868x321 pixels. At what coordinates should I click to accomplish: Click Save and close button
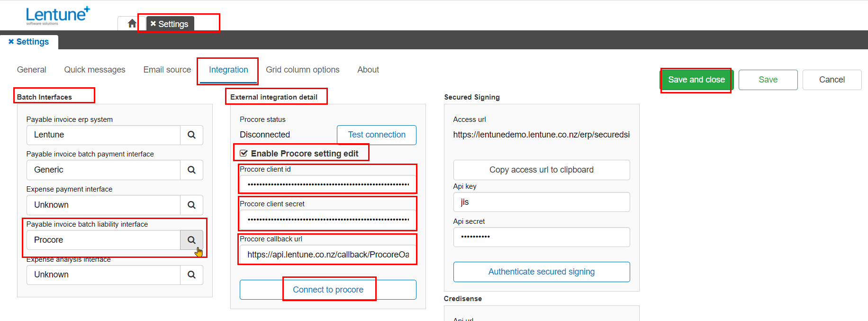coord(697,80)
